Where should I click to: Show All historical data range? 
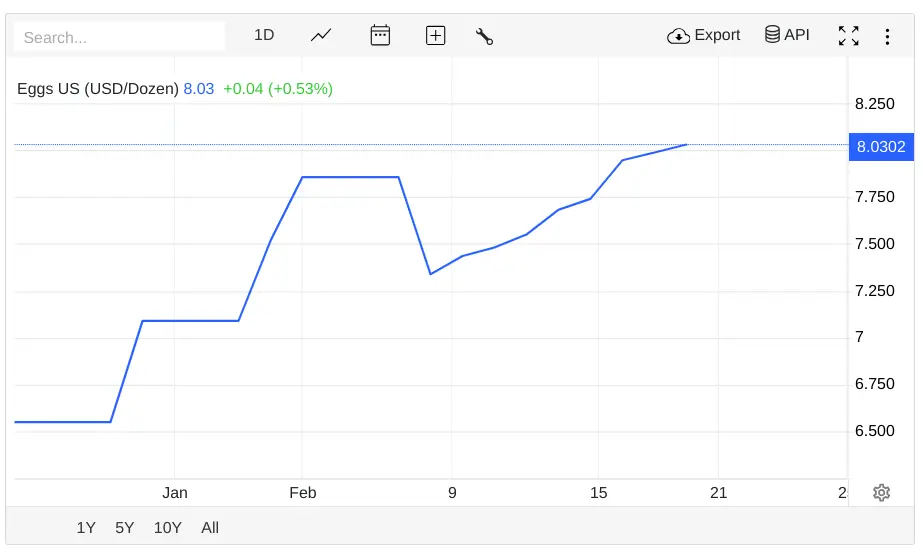210,527
